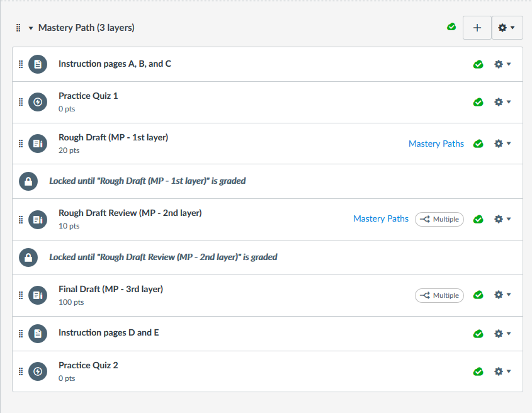Image resolution: width=532 pixels, height=413 pixels.
Task: Click the assignment icon for Final Draft (MP - 3rd layer)
Action: 38,295
